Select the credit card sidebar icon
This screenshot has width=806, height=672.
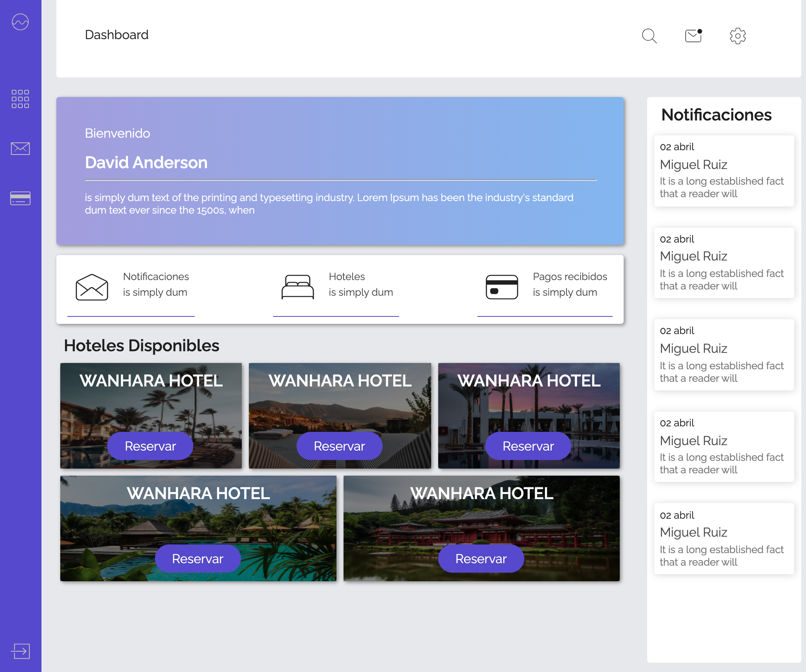pyautogui.click(x=20, y=198)
